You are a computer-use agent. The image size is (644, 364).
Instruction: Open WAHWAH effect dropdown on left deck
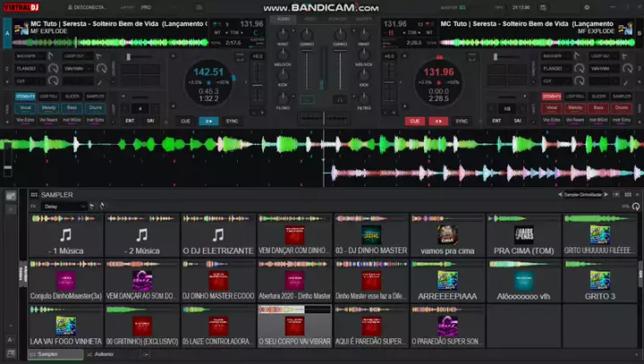tap(79, 69)
